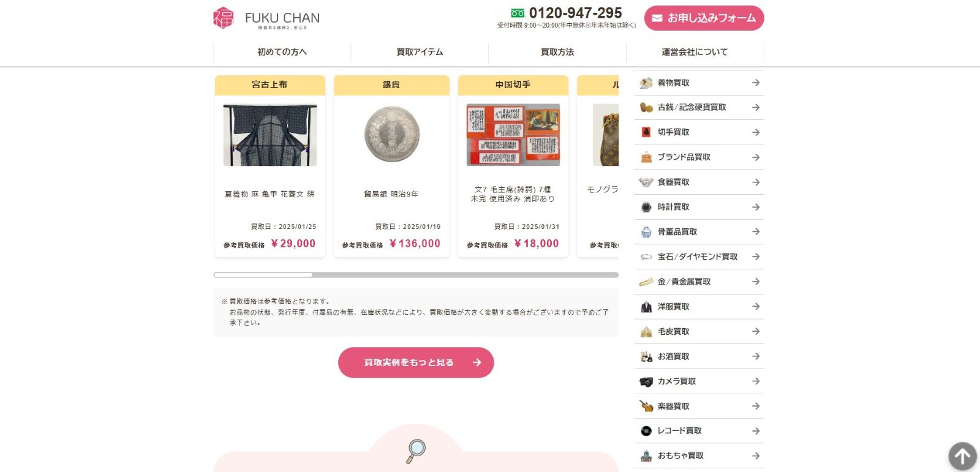The height and width of the screenshot is (472, 980).
Task: Click the 買取実例をもっと見る button
Action: pyautogui.click(x=416, y=362)
